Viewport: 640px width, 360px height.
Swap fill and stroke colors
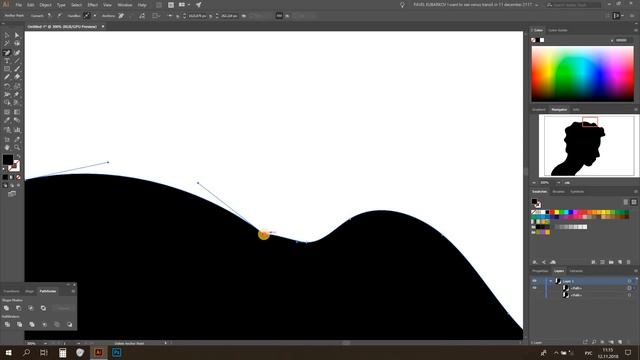point(18,157)
